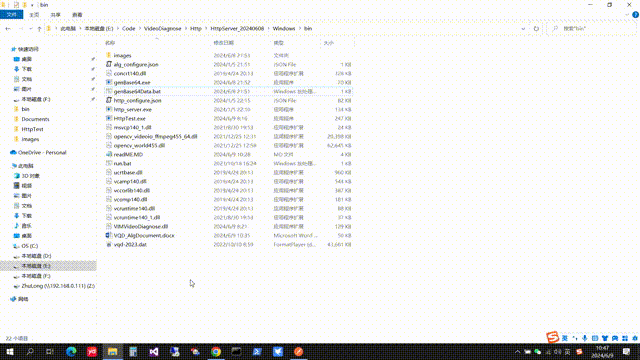
Task: Click the Forward navigation arrow
Action: tap(20, 29)
